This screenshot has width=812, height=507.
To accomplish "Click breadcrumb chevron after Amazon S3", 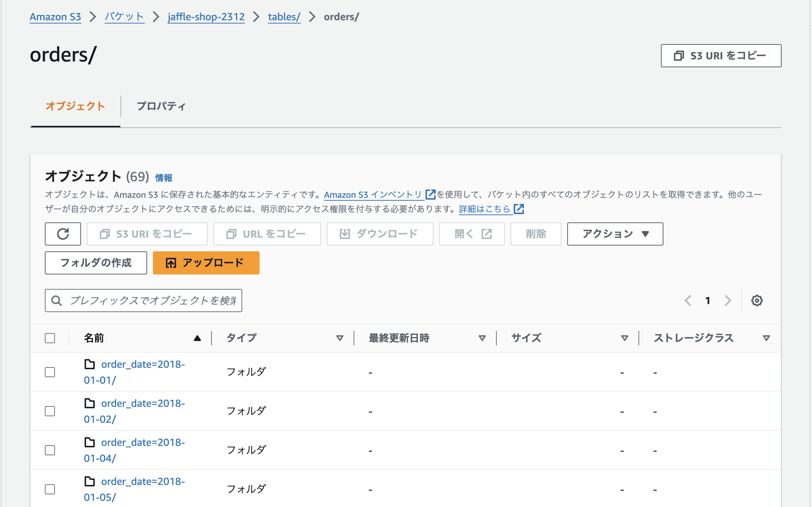I will [93, 17].
